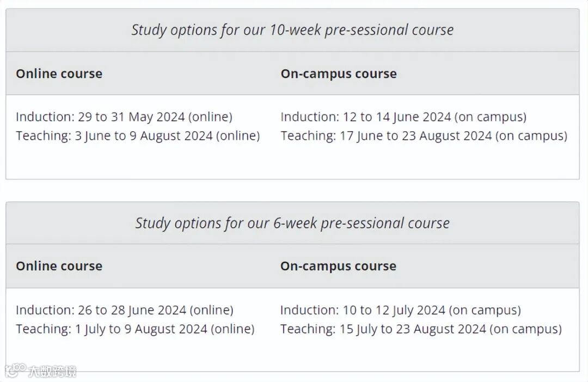Click the 10-week pre-sessional course heading
This screenshot has height=382, width=588.
pos(292,30)
